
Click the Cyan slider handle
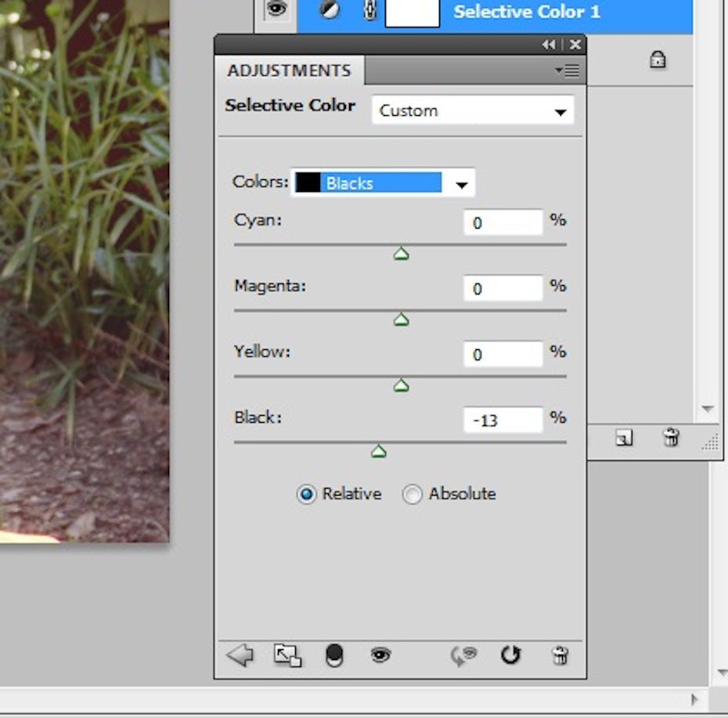[x=401, y=254]
